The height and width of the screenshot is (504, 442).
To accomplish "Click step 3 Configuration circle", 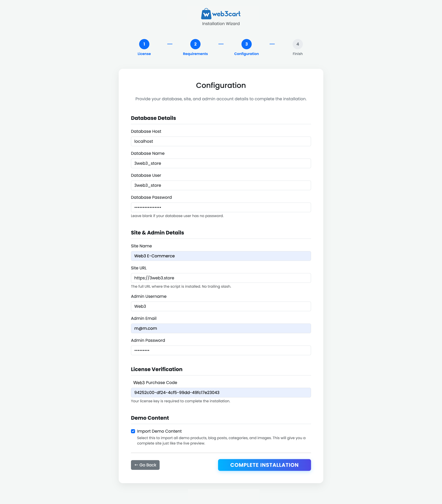I will (x=246, y=44).
